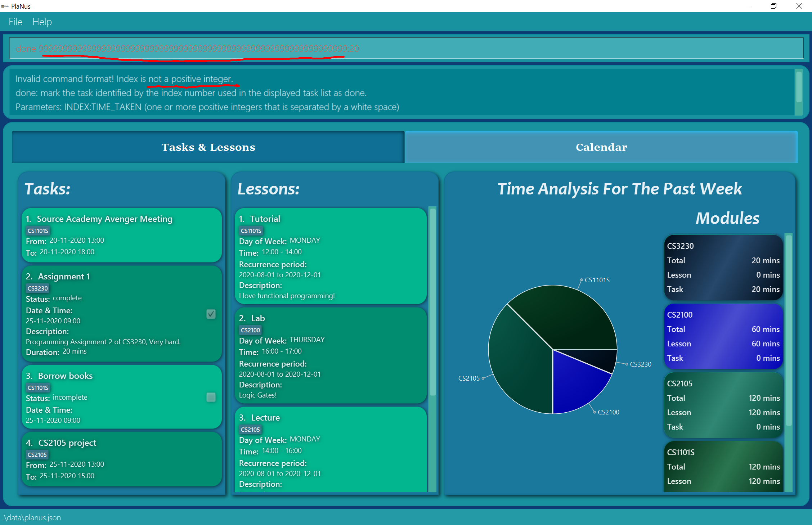This screenshot has height=525, width=812.
Task: Uncheck the Assignment 1 completed checkbox
Action: tap(211, 314)
